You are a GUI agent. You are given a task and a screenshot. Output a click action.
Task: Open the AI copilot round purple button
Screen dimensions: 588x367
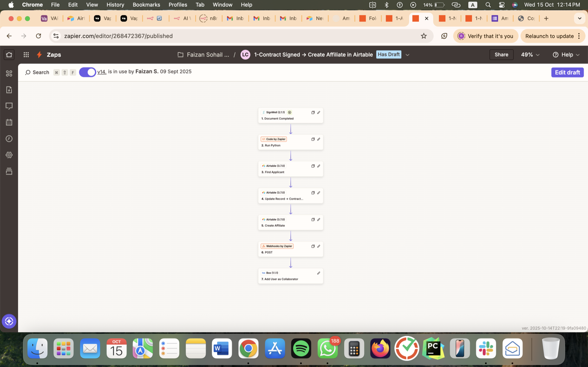(x=9, y=321)
